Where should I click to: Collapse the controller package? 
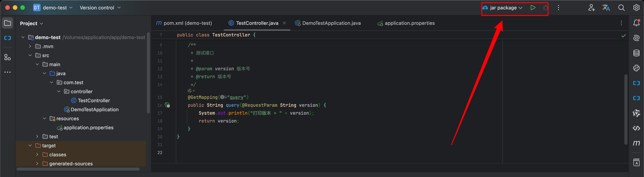click(x=59, y=92)
